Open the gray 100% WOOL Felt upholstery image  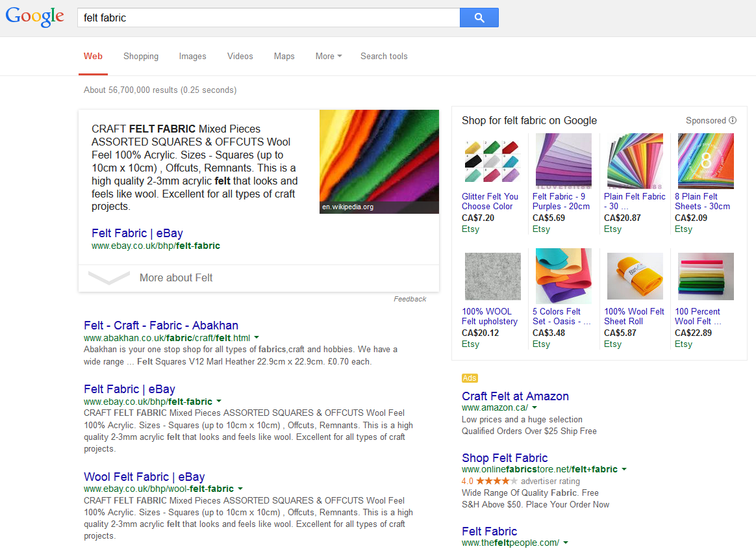pos(492,276)
